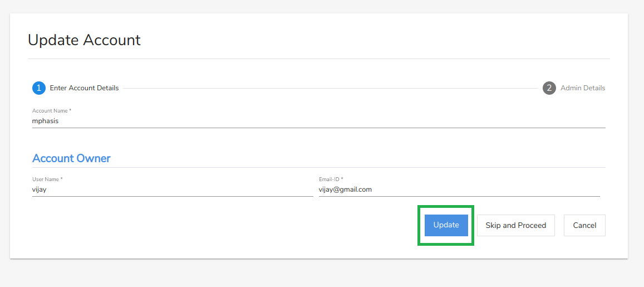Click the "Account Owner" section heading

point(71,158)
